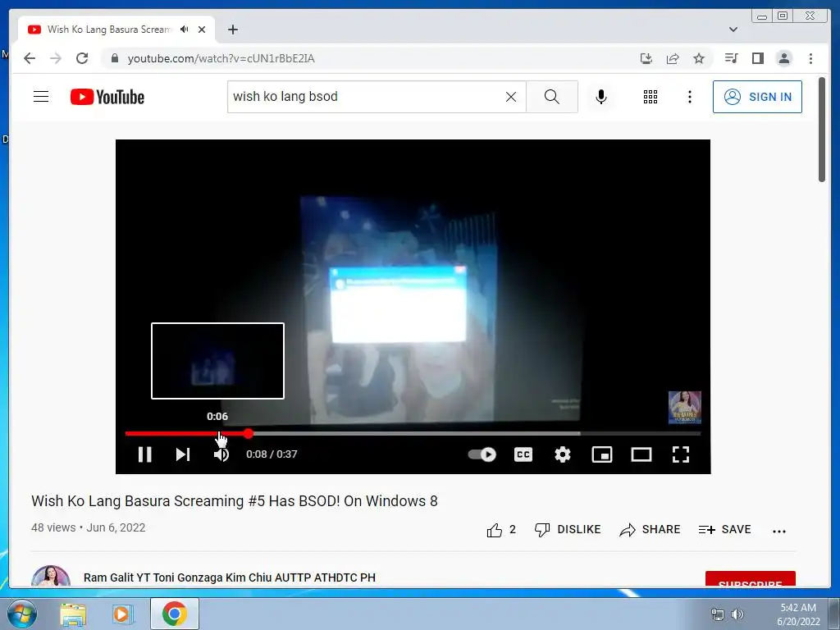
Task: Click the SIGN IN button
Action: pyautogui.click(x=757, y=97)
